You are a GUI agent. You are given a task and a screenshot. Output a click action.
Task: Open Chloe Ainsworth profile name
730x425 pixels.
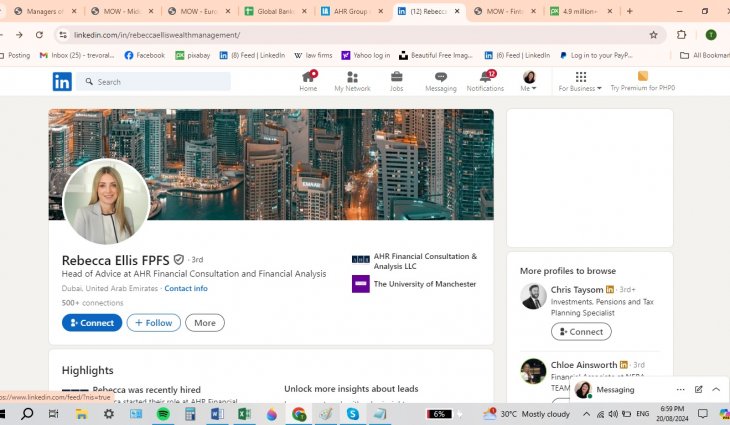[584, 364]
